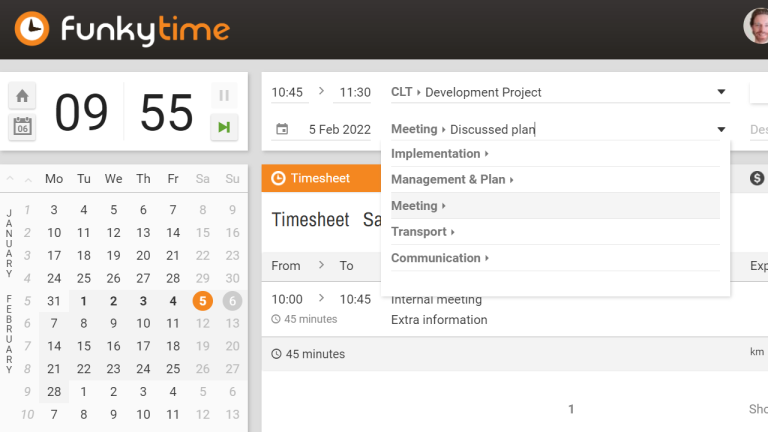Collapse the activity dropdown arrow

pos(721,129)
